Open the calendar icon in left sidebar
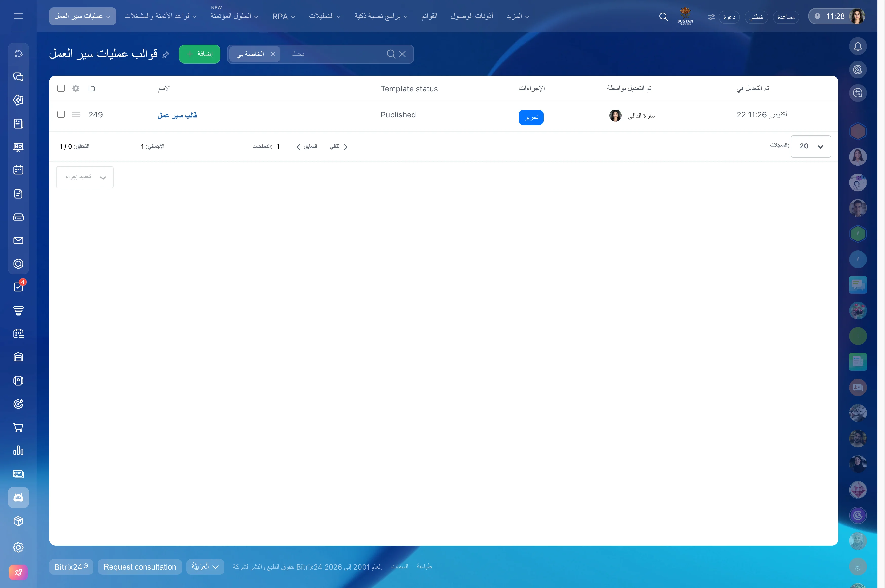Screen dimensions: 885x588 click(18, 170)
